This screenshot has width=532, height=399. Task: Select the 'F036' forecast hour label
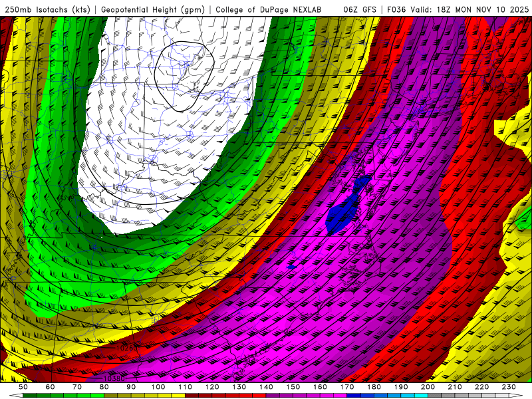pyautogui.click(x=396, y=10)
